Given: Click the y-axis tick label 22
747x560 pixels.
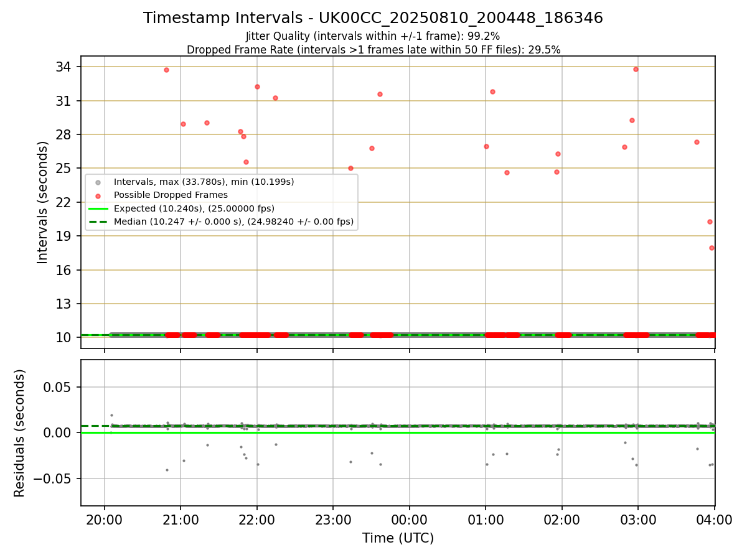Looking at the screenshot, I should click(64, 202).
